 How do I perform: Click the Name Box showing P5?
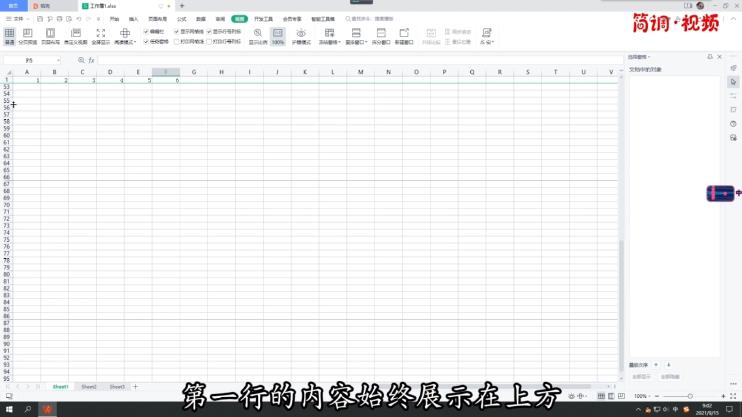click(30, 60)
